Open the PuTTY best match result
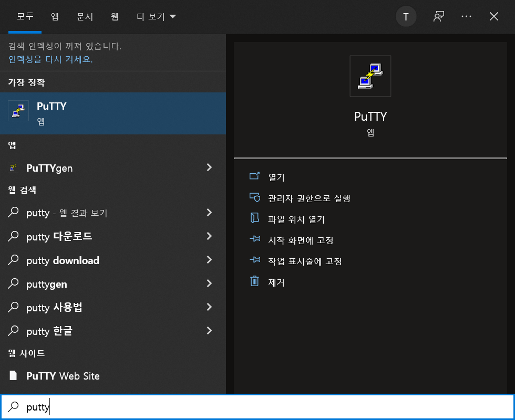This screenshot has height=420, width=515. pos(112,113)
